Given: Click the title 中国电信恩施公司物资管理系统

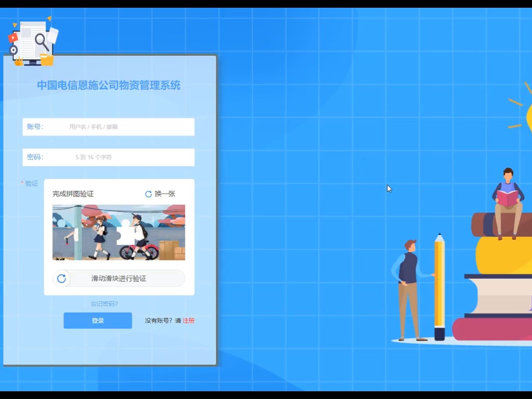Looking at the screenshot, I should click(x=109, y=85).
